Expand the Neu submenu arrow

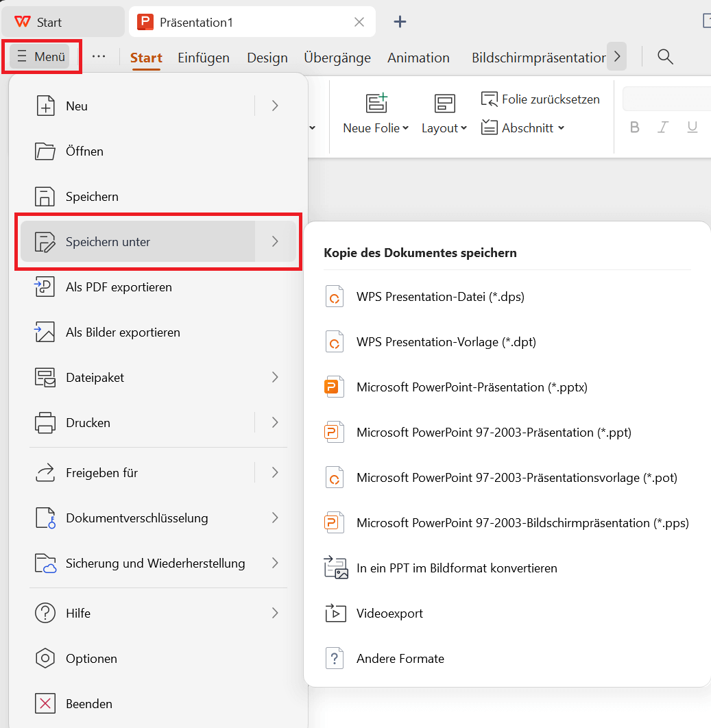[274, 106]
